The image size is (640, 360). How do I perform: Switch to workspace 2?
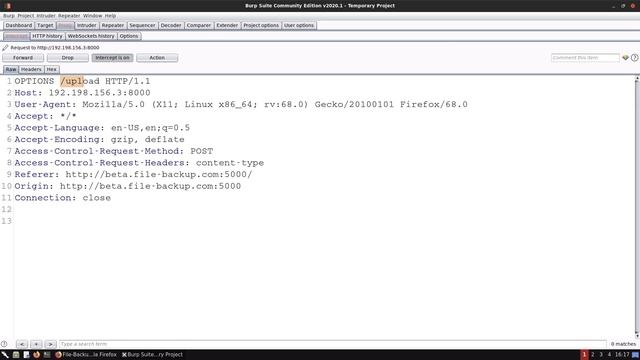593,355
